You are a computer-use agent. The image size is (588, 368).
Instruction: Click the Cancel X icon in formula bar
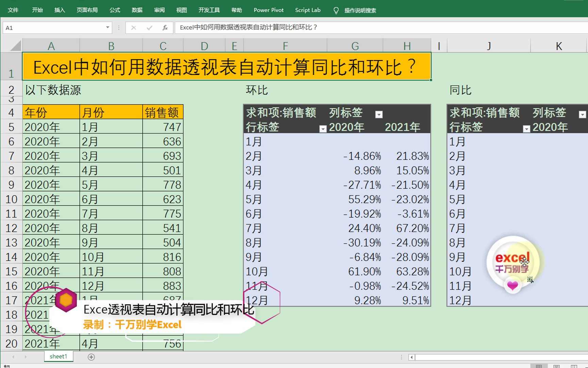[134, 28]
